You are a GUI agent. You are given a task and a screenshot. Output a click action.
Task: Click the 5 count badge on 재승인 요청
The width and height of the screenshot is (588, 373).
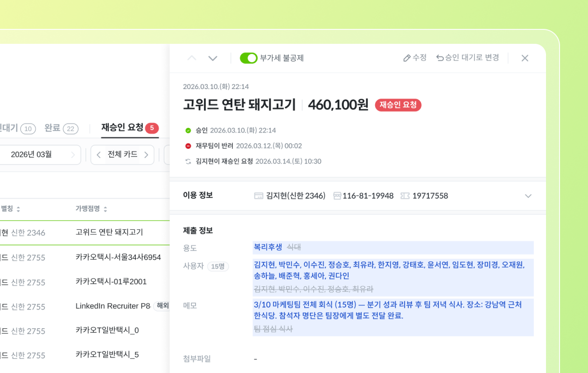tap(152, 128)
